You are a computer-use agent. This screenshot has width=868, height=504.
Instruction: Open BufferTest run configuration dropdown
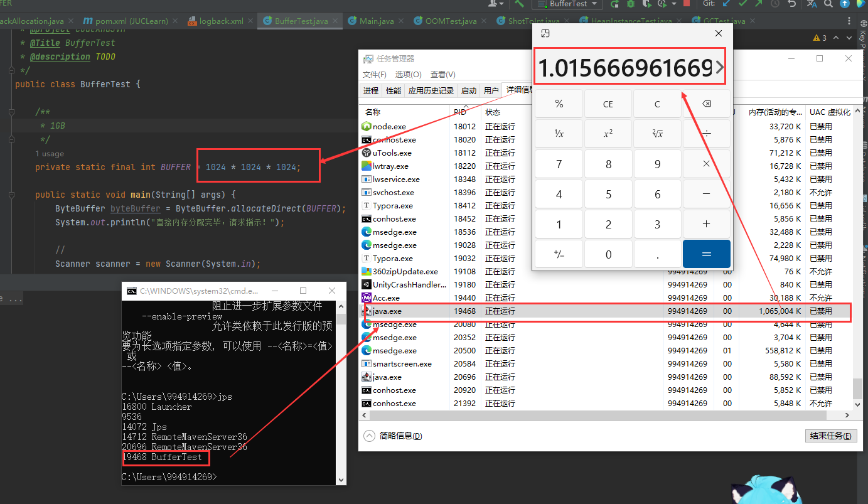click(x=568, y=4)
